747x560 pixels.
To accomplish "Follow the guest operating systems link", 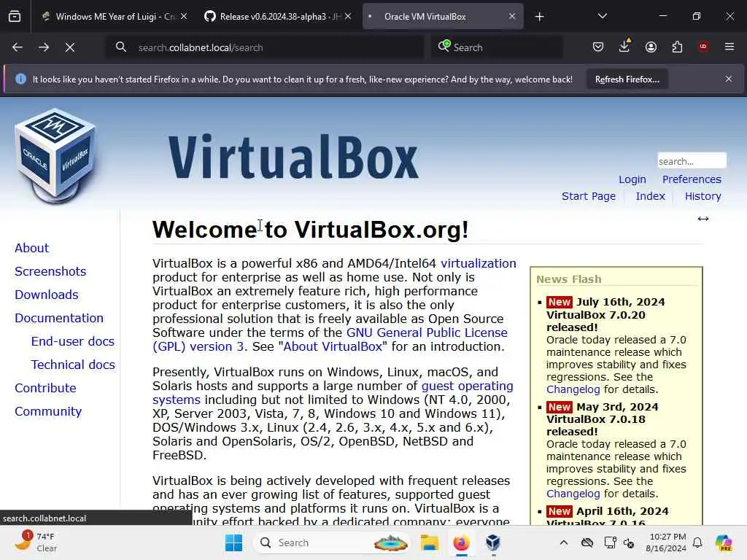I will point(468,386).
